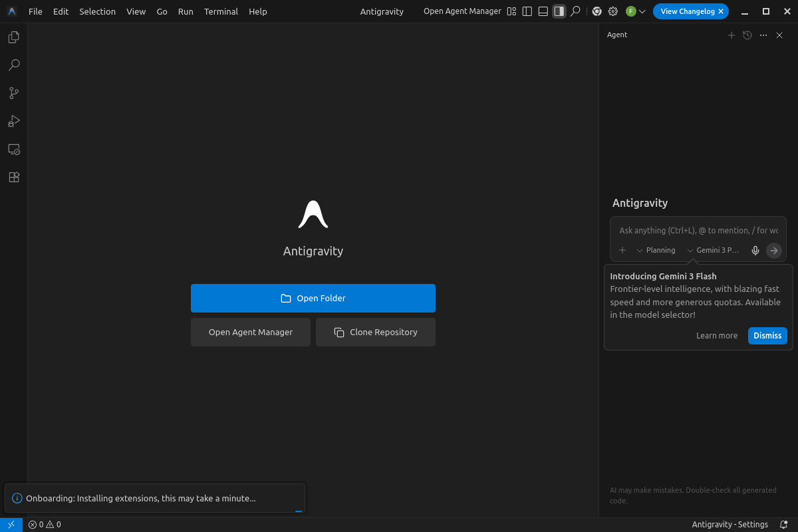Open the Search view in the activity bar
This screenshot has width=798, height=532.
click(x=13, y=65)
